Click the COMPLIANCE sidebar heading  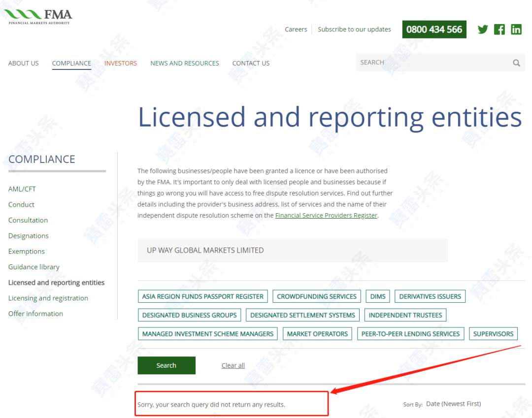click(42, 160)
